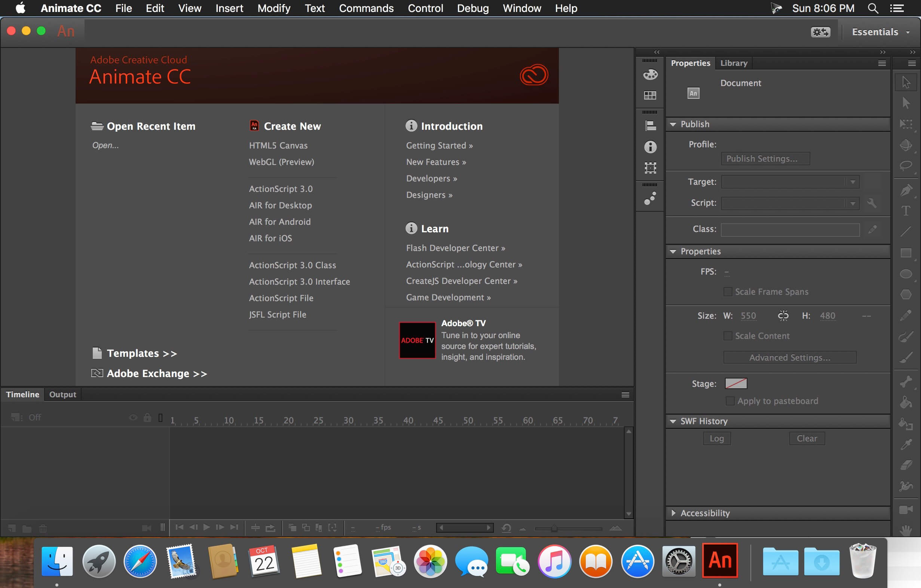Select the Oval tool

(906, 274)
